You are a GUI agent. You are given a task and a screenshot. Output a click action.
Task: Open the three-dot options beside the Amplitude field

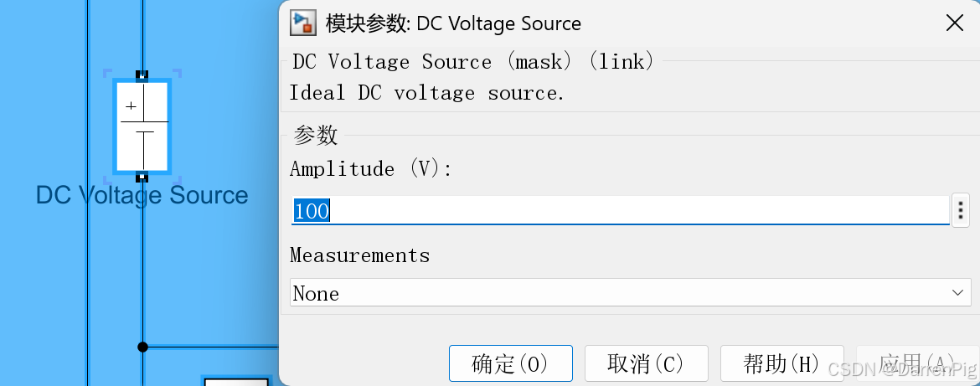click(960, 210)
